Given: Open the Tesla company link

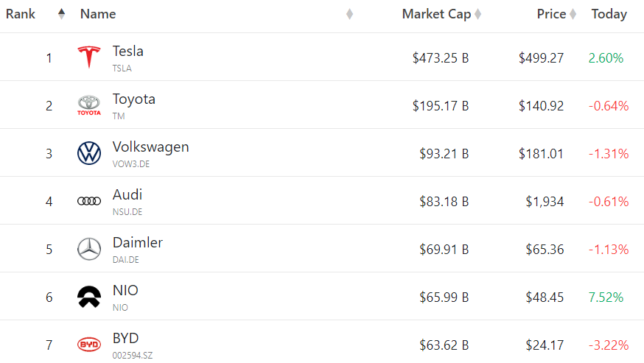Looking at the screenshot, I should [x=127, y=52].
